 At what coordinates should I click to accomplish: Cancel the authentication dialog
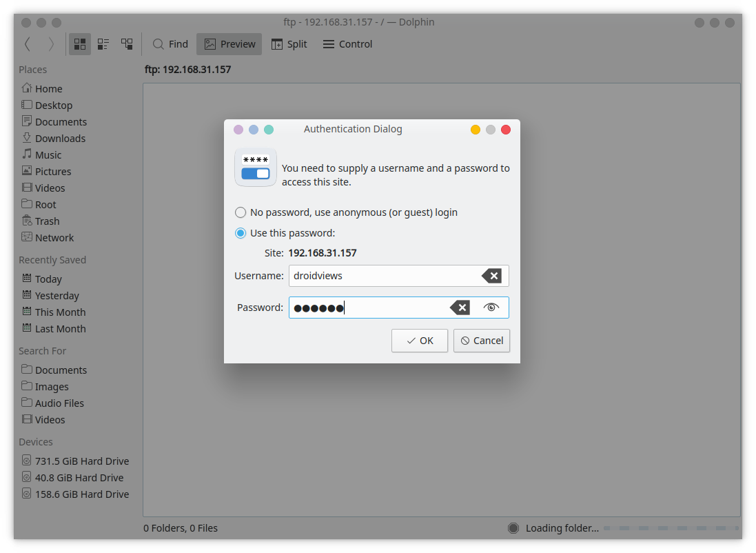482,341
